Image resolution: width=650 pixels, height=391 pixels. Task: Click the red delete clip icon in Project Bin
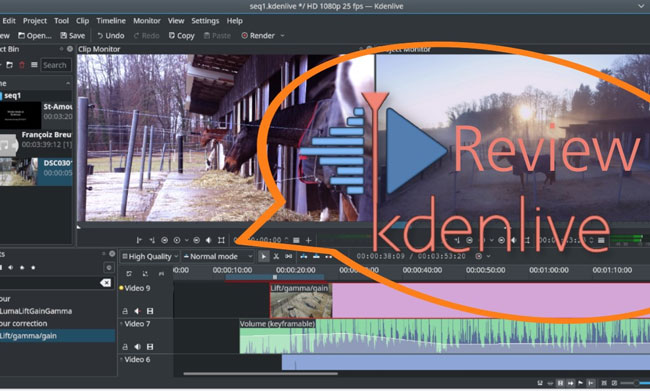tap(22, 65)
